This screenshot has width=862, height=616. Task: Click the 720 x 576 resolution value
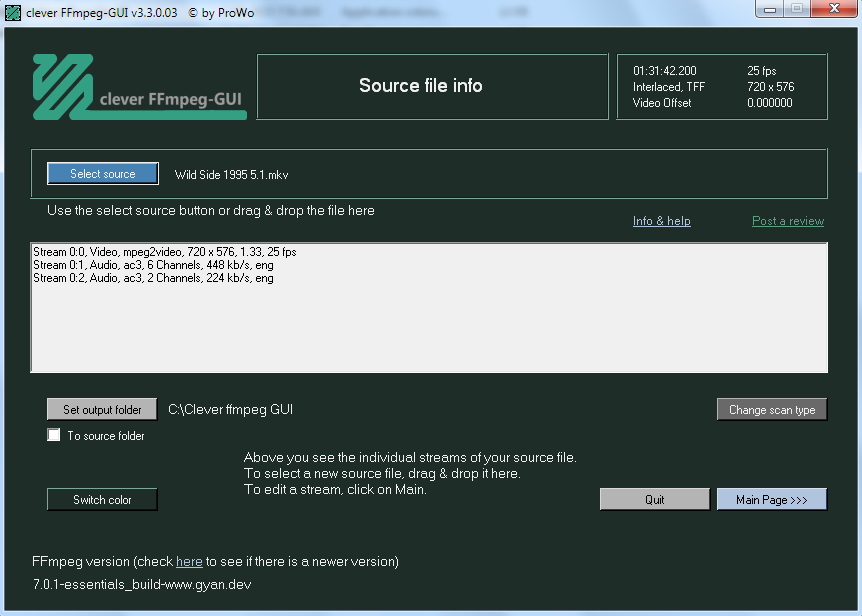770,87
